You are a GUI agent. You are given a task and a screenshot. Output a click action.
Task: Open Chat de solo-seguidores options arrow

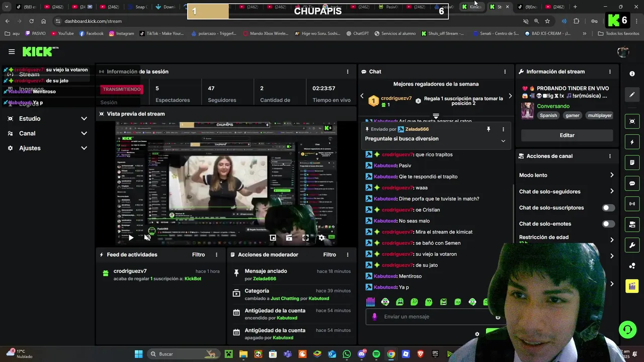tap(612, 191)
